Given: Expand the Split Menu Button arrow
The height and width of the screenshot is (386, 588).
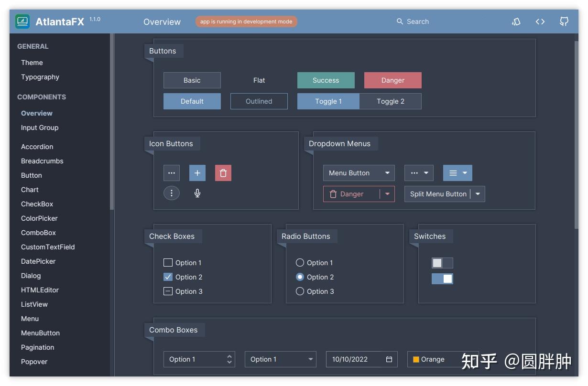Looking at the screenshot, I should [478, 193].
